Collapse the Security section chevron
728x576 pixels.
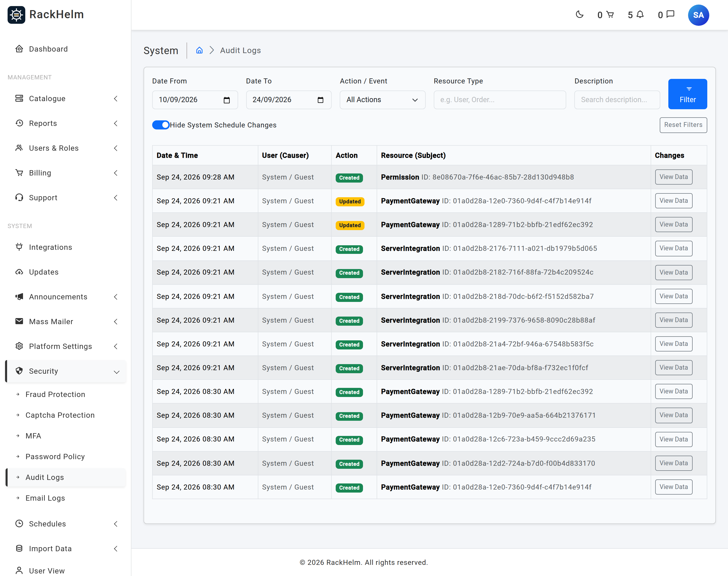[117, 372]
